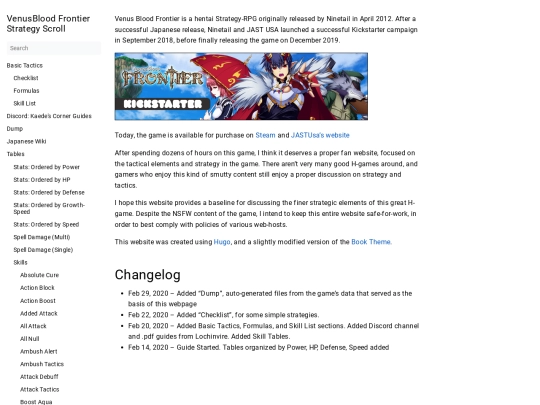Open the Action Boost skill
This screenshot has height=405, width=540.
click(38, 301)
